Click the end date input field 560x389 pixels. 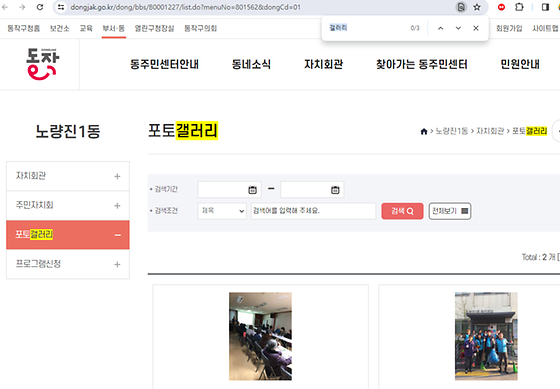tap(312, 190)
